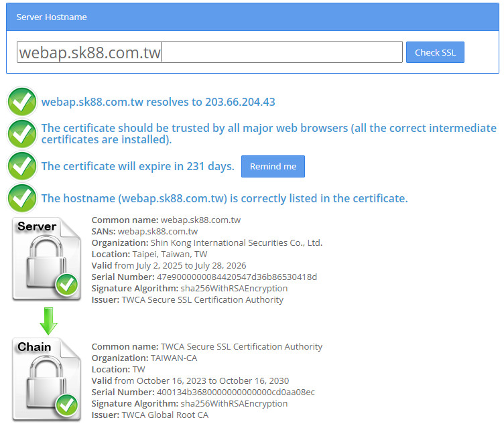Click green checkmark beside certificate expiry message
The height and width of the screenshot is (430, 504).
[x=22, y=166]
